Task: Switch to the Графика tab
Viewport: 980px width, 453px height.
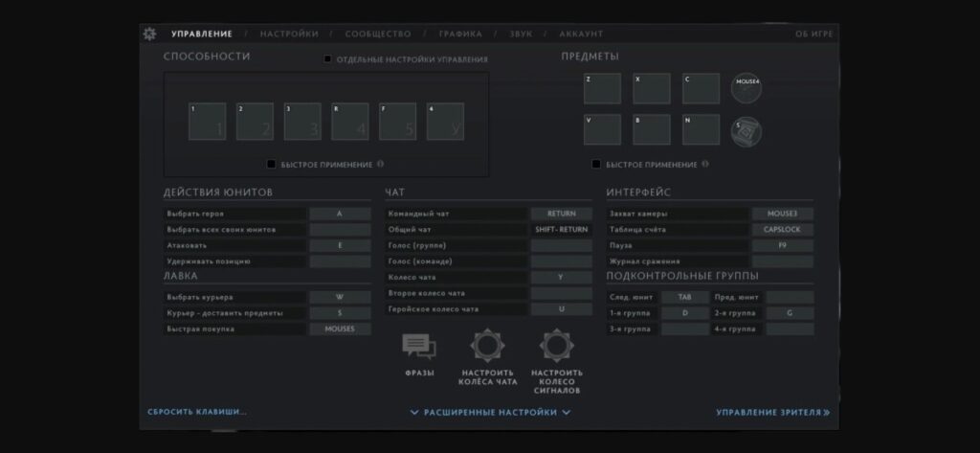Action: [460, 34]
